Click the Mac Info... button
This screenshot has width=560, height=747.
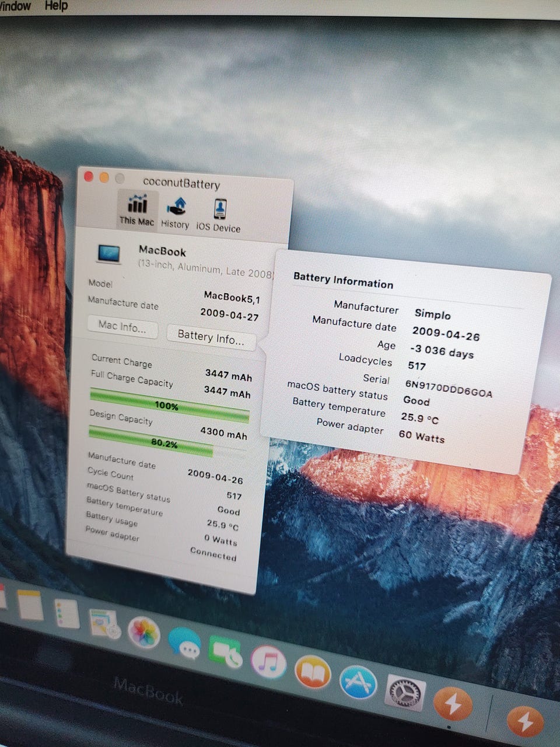point(123,326)
